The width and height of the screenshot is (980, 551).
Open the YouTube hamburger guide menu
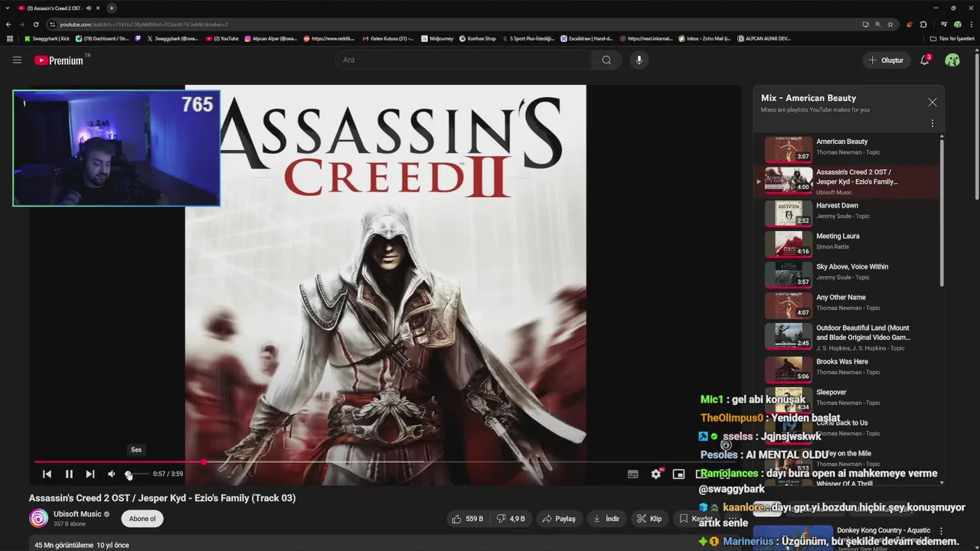[x=17, y=60]
